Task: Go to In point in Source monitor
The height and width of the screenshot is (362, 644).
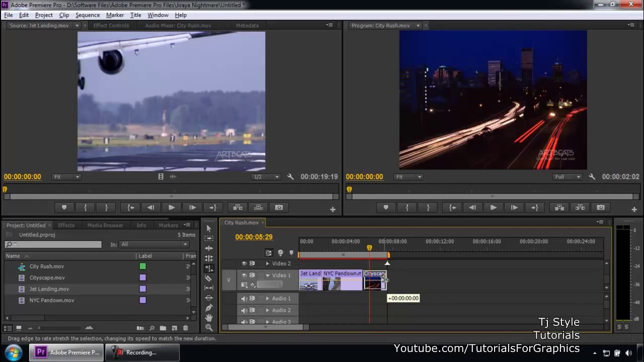Action: coord(131,207)
